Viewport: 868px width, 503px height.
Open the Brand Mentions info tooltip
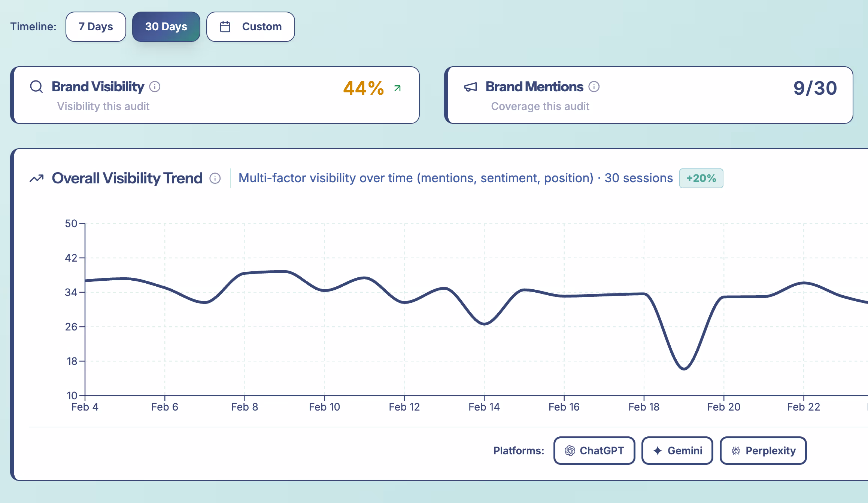[x=594, y=86]
